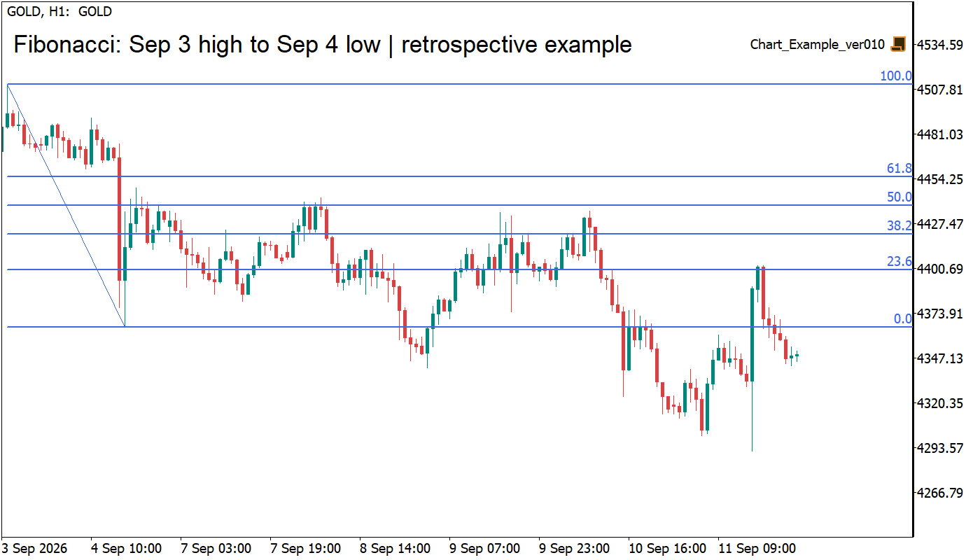Select the 50.0 Fibonacci level label

pos(899,197)
